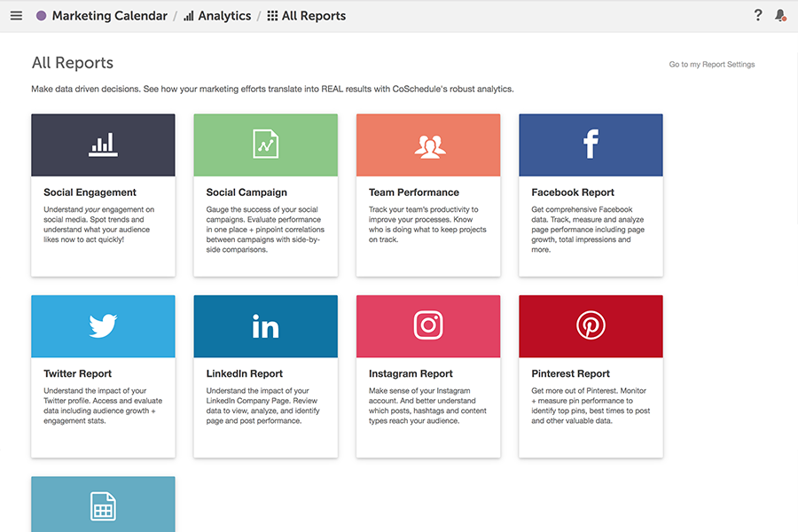The height and width of the screenshot is (532, 798).
Task: Click the Instagram Report card description text
Action: point(427,406)
